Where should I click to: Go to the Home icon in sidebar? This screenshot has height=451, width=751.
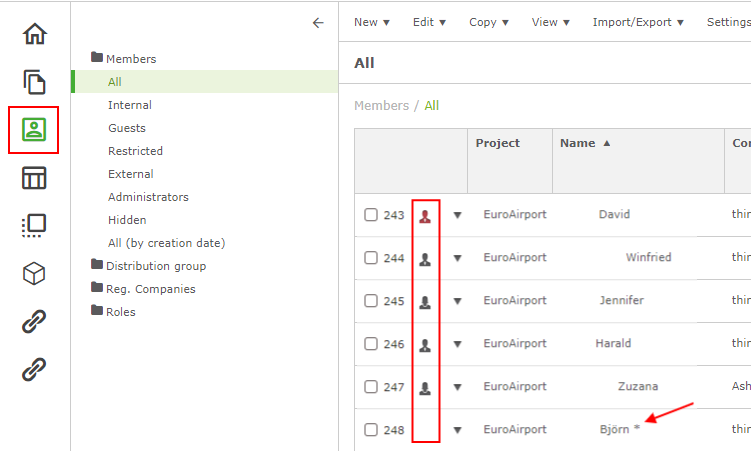[34, 34]
